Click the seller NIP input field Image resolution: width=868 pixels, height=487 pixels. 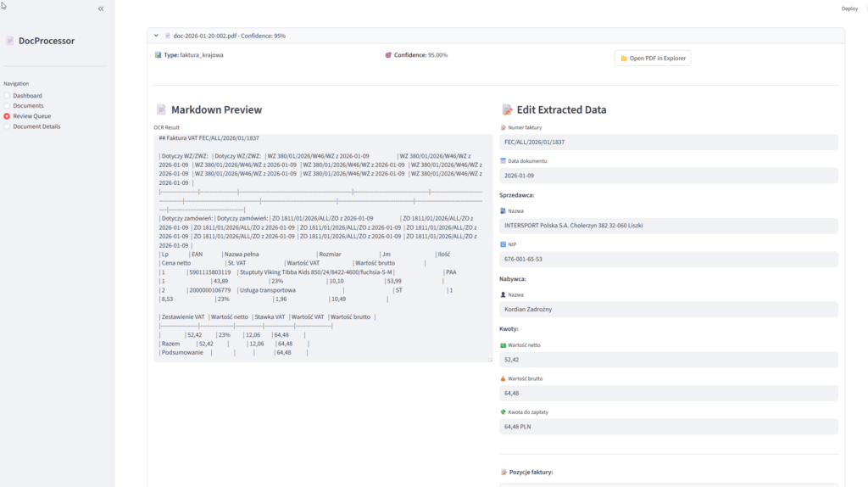pos(669,259)
